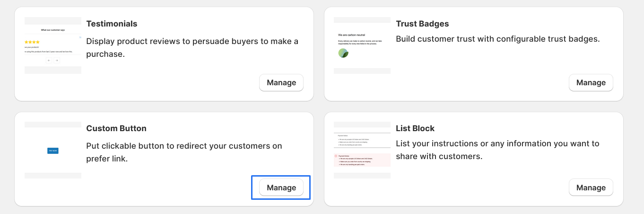This screenshot has width=644, height=214.
Task: Click the Trust Badges heading
Action: pos(422,24)
